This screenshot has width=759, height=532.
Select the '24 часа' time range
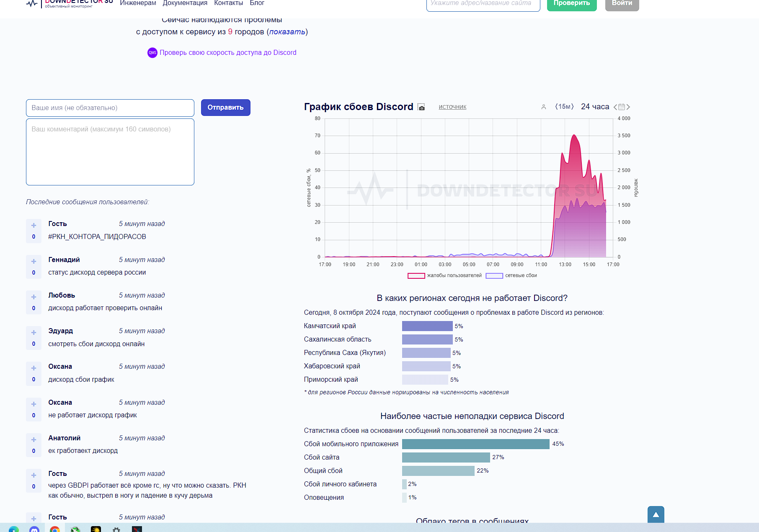(595, 107)
